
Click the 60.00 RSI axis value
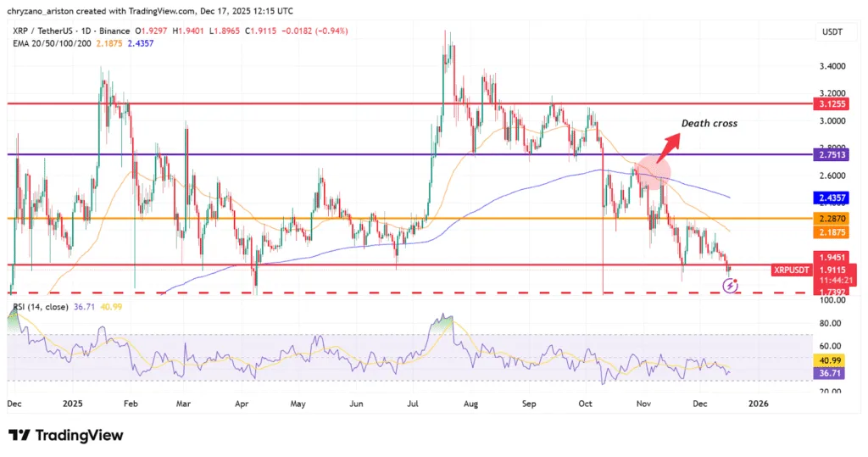click(830, 347)
